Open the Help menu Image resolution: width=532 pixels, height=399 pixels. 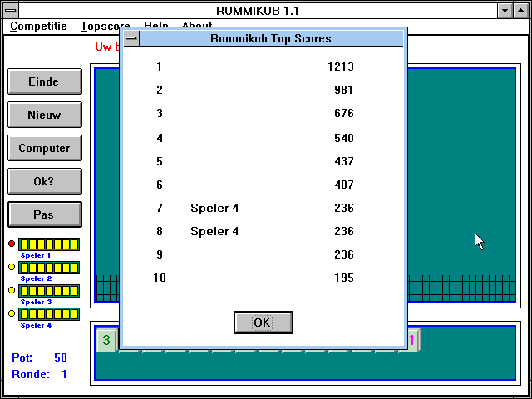pyautogui.click(x=156, y=25)
